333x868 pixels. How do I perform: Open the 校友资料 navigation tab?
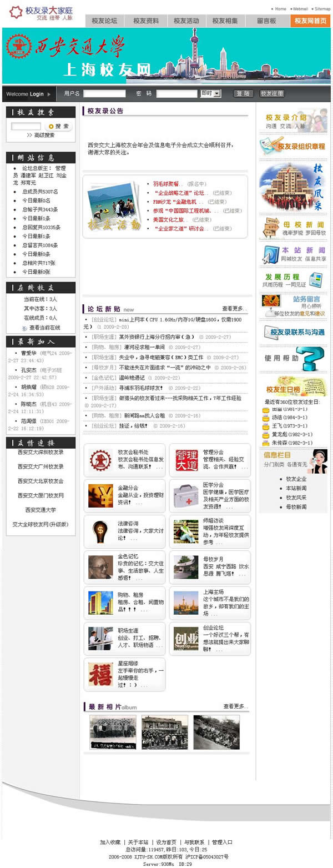pos(147,21)
